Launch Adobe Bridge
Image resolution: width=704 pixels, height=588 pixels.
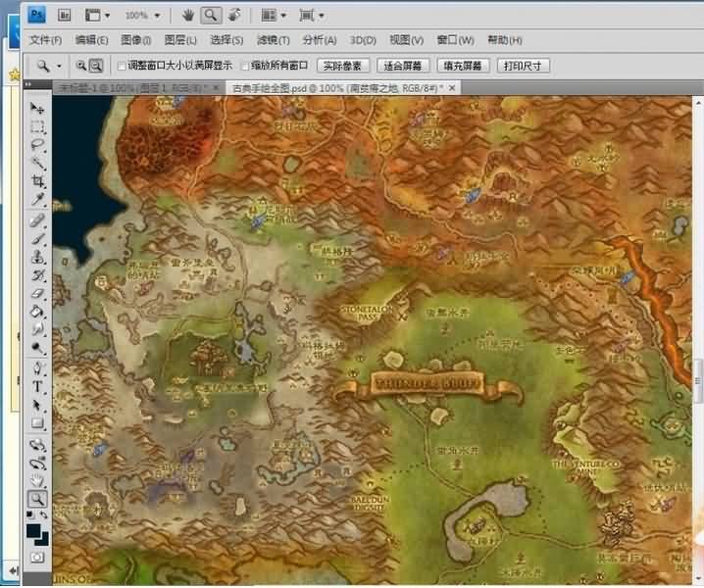pos(65,16)
